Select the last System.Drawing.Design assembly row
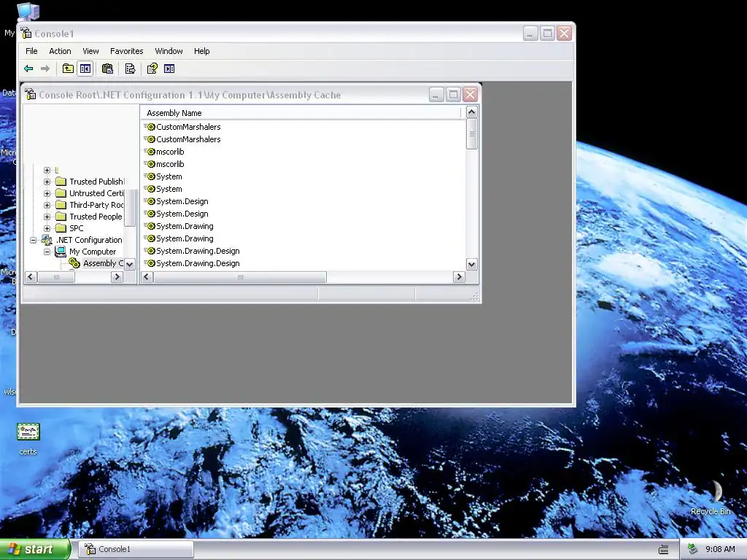 click(192, 263)
